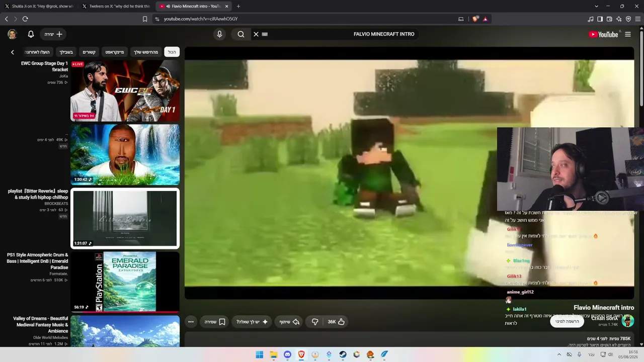Click the Minecraft video player area
The height and width of the screenshot is (362, 644).
tap(409, 173)
